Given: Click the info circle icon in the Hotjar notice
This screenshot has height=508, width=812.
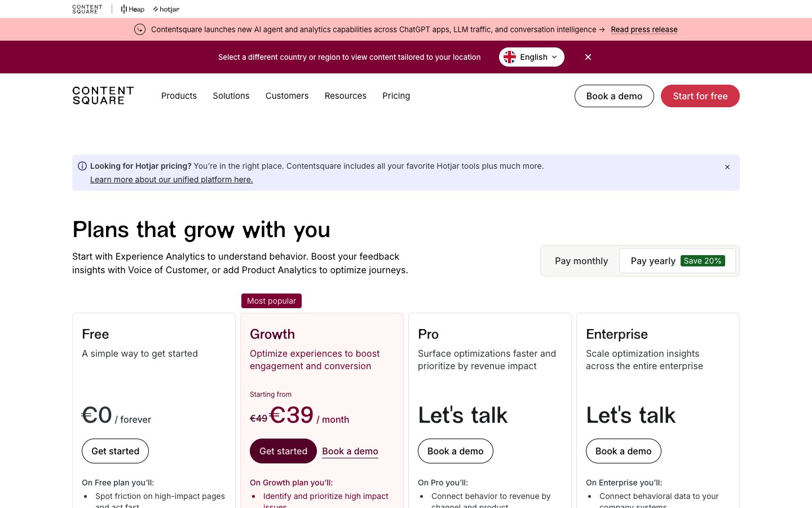Looking at the screenshot, I should click(82, 165).
